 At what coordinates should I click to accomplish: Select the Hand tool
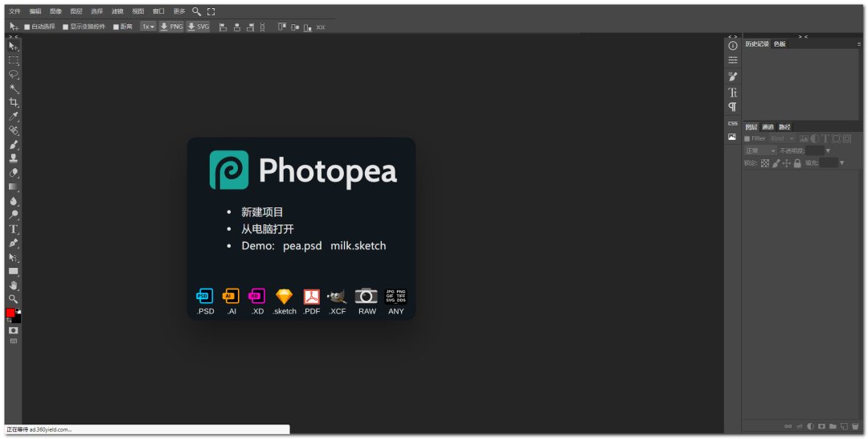tap(14, 285)
